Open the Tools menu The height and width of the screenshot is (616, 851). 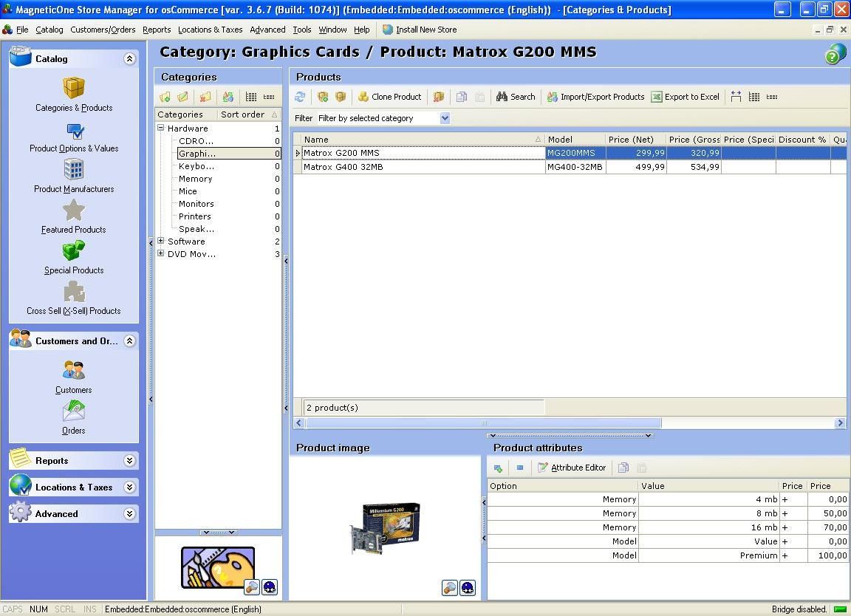point(301,30)
